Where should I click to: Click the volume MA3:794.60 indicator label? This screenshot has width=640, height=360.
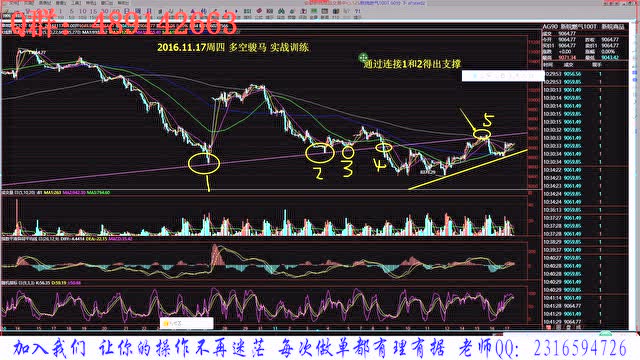(x=98, y=192)
